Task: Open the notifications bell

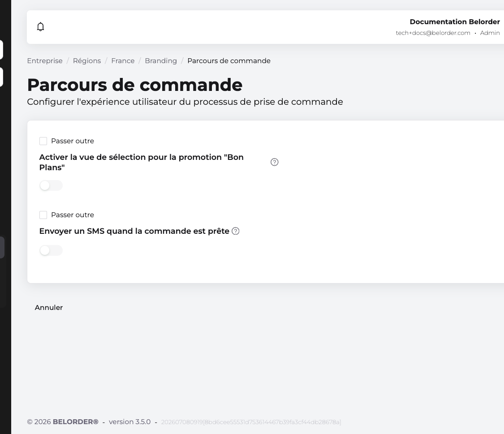Action: (x=40, y=27)
